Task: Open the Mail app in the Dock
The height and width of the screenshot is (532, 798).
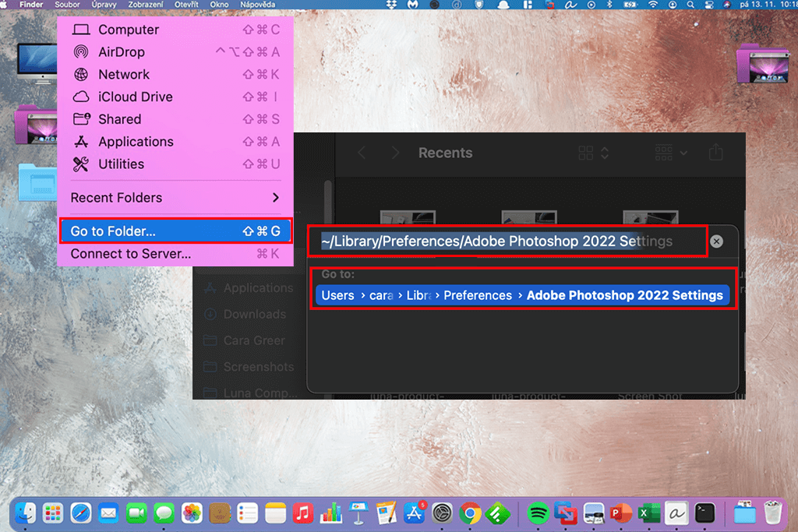Action: 108,513
